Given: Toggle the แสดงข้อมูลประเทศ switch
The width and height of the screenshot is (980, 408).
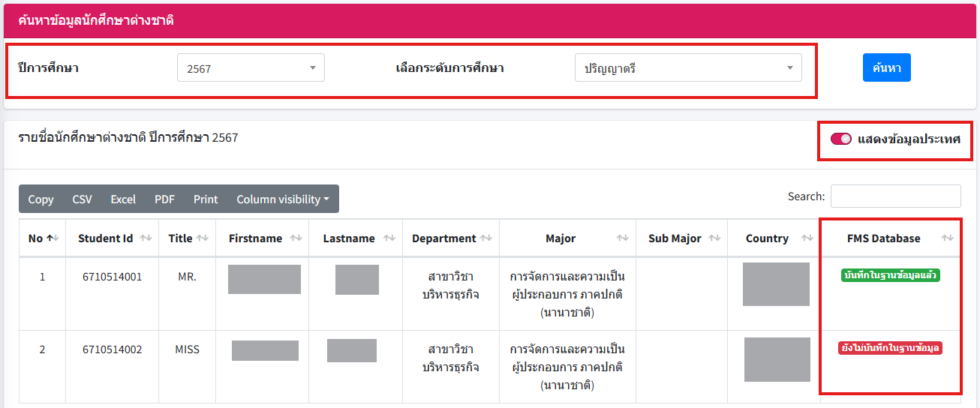Looking at the screenshot, I should click(840, 139).
